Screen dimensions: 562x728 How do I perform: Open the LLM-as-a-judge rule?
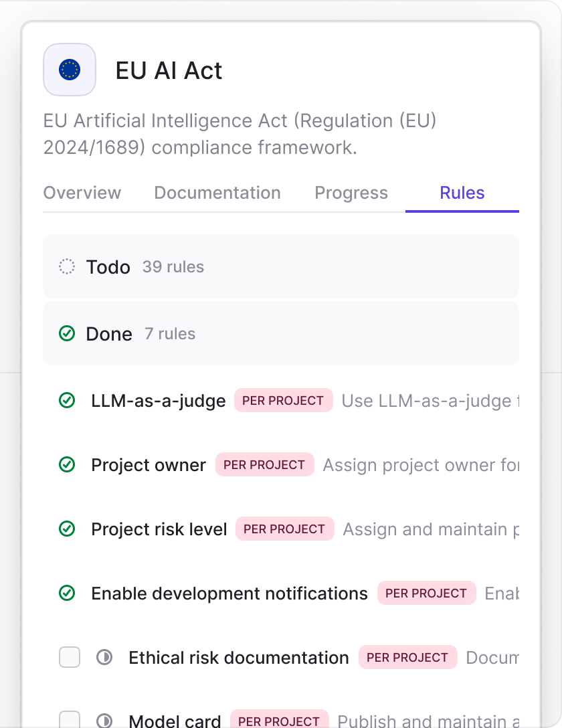point(159,401)
